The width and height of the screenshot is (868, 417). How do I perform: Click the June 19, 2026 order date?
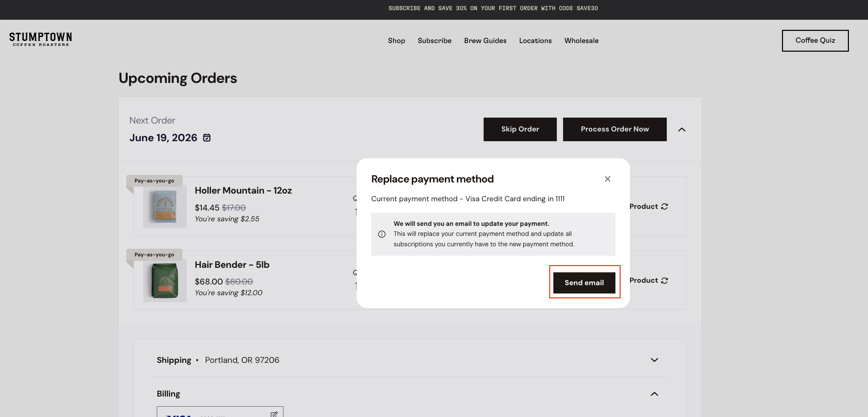click(163, 138)
